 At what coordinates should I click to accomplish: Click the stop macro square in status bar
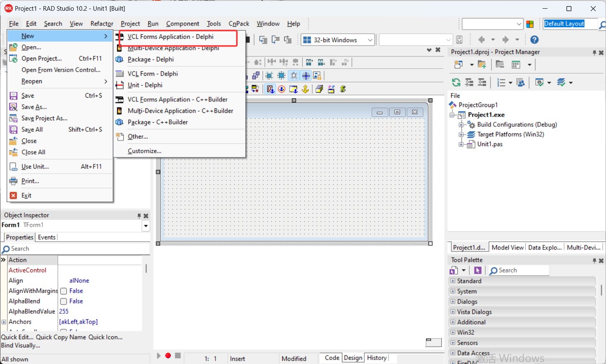178,355
